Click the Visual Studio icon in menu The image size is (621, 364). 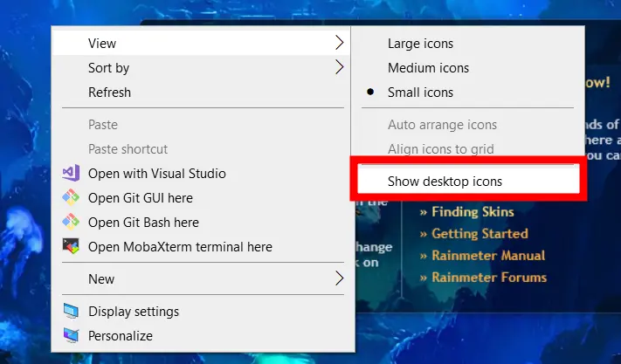point(71,174)
